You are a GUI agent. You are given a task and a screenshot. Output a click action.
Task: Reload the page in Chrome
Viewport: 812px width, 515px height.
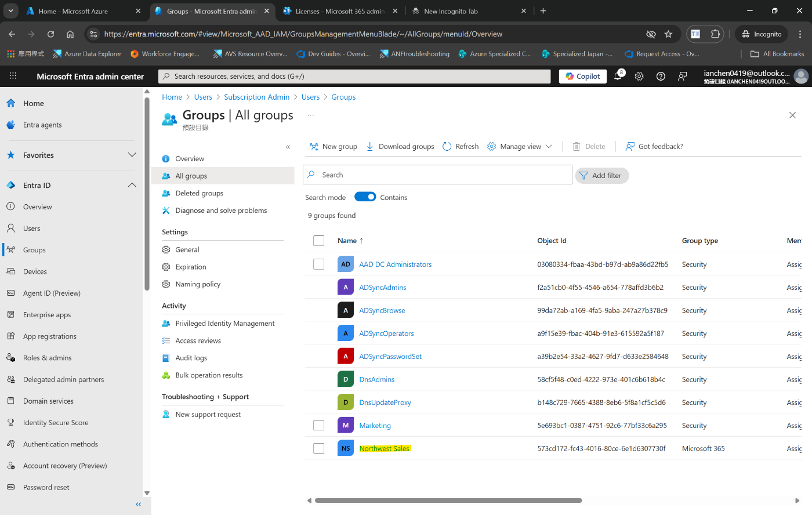(50, 34)
